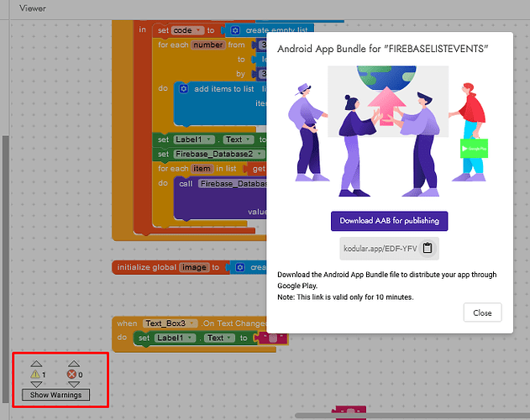The height and width of the screenshot is (420, 530).
Task: Go to previous error with up arrow
Action: click(74, 364)
